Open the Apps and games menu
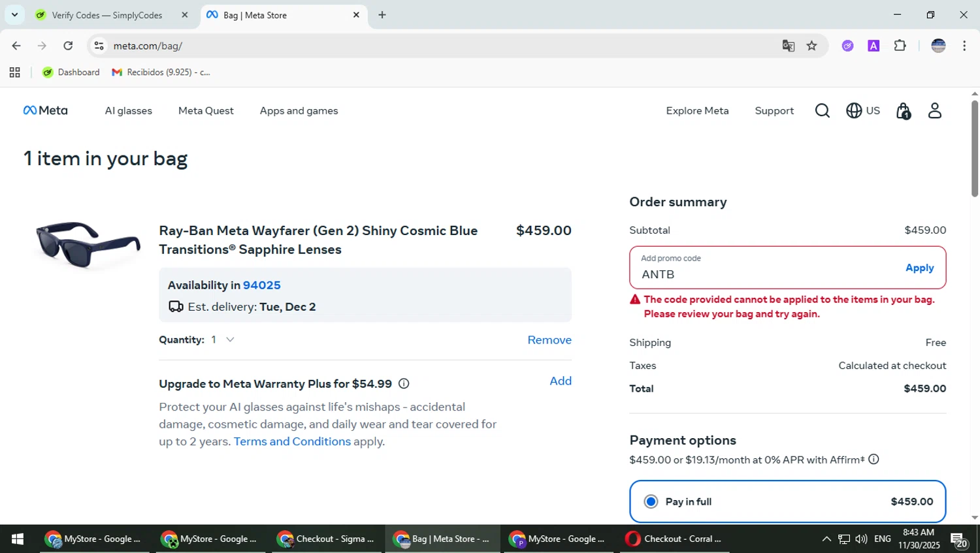The height and width of the screenshot is (553, 980). point(299,111)
